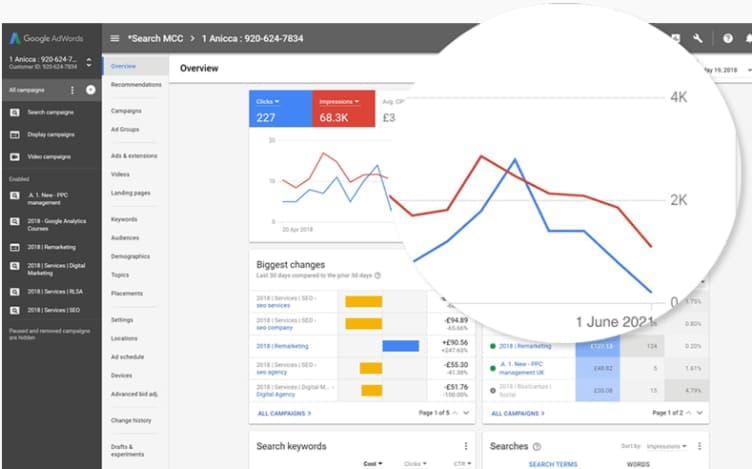Open seo company link in Biggest changes
The width and height of the screenshot is (752, 469).
click(x=274, y=328)
